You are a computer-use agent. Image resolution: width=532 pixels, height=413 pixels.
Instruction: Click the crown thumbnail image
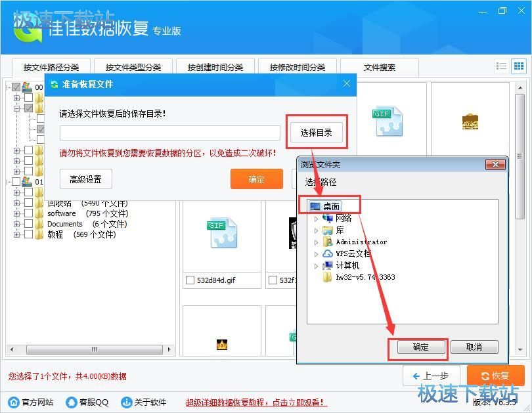(222, 345)
